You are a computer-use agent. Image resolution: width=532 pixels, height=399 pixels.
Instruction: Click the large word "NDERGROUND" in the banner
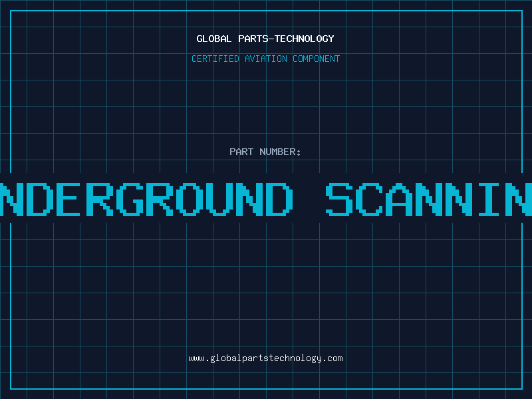[146, 199]
